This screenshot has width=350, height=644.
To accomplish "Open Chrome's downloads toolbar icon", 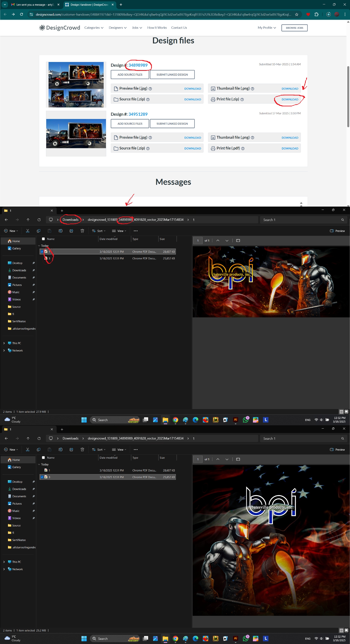I will point(329,14).
